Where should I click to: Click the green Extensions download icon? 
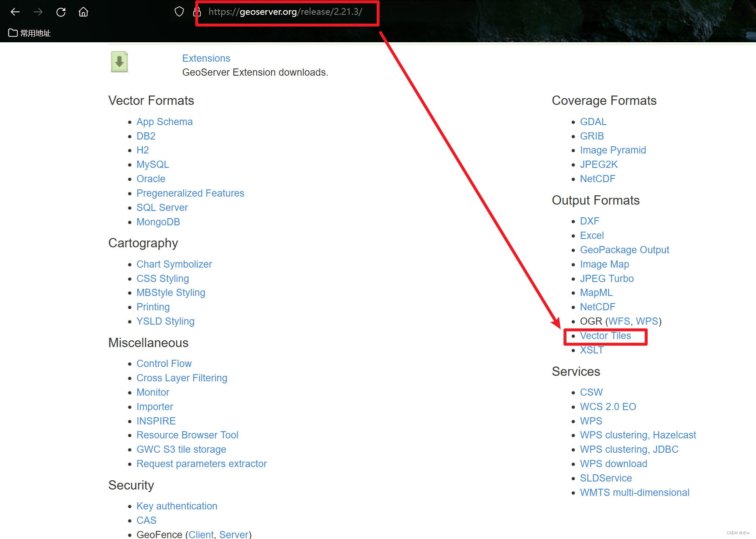click(119, 62)
